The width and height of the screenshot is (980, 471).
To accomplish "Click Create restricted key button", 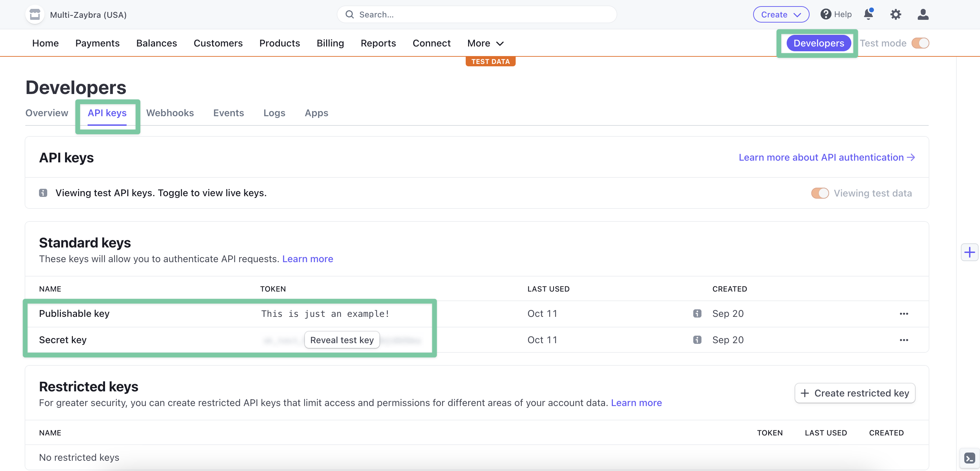I will (854, 393).
